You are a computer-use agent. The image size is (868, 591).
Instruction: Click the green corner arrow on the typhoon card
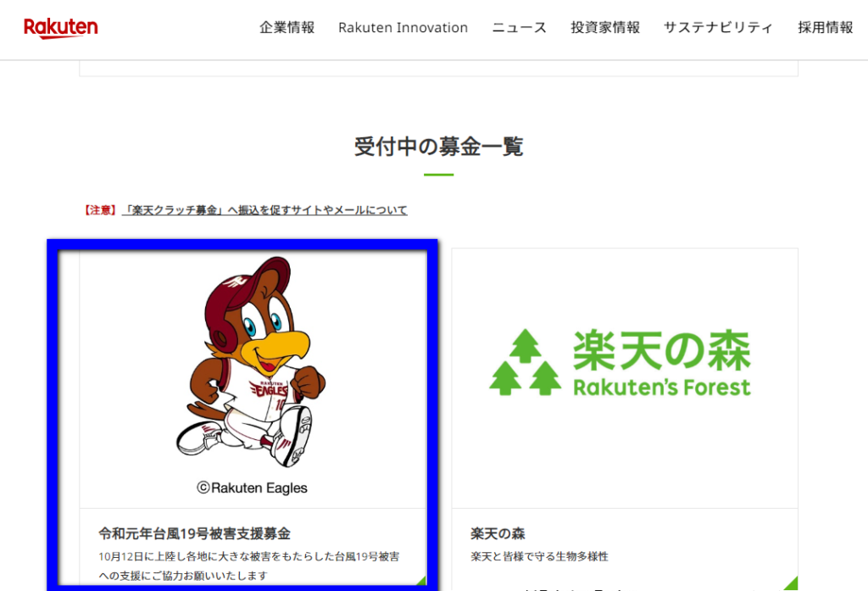421,580
